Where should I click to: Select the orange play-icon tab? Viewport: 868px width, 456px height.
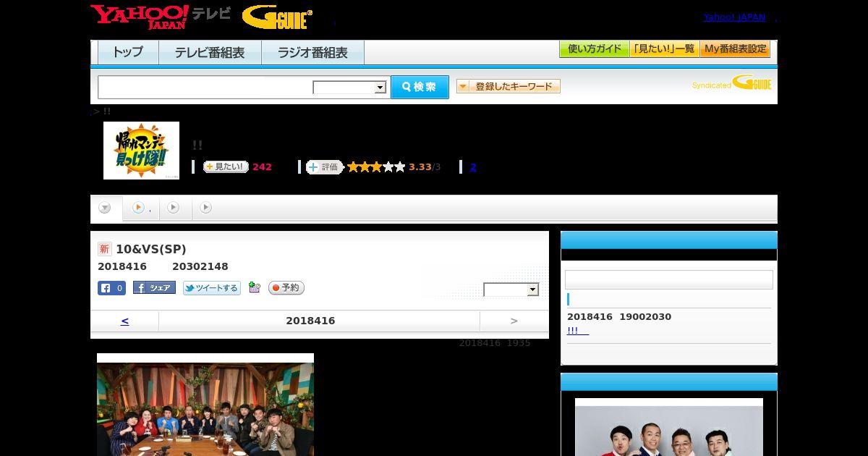(x=141, y=208)
